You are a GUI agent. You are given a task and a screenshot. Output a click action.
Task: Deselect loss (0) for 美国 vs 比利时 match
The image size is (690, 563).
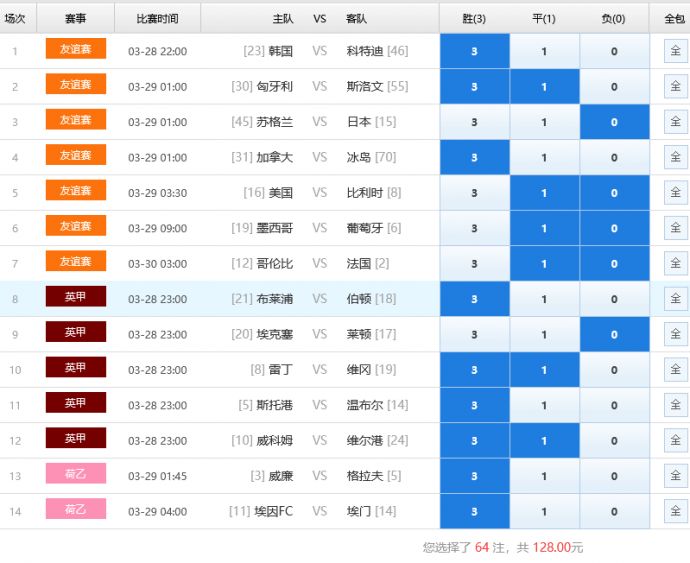(614, 193)
